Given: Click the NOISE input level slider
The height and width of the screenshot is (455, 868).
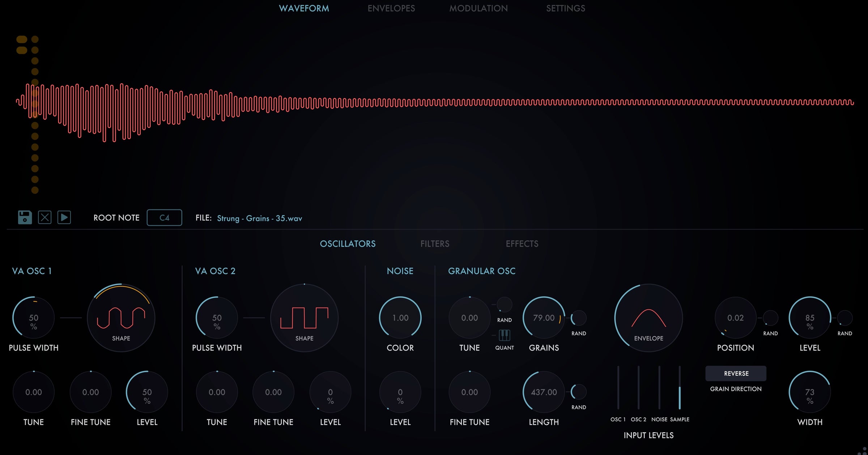Looking at the screenshot, I should tap(659, 387).
